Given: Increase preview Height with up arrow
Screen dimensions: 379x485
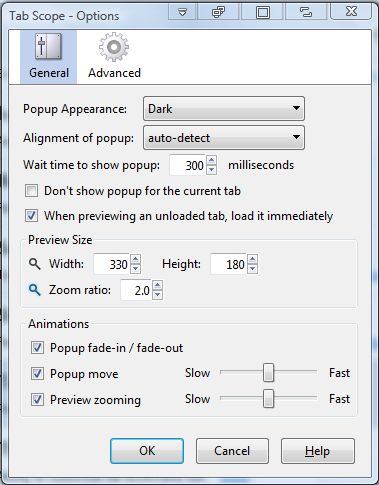Looking at the screenshot, I should [x=253, y=259].
